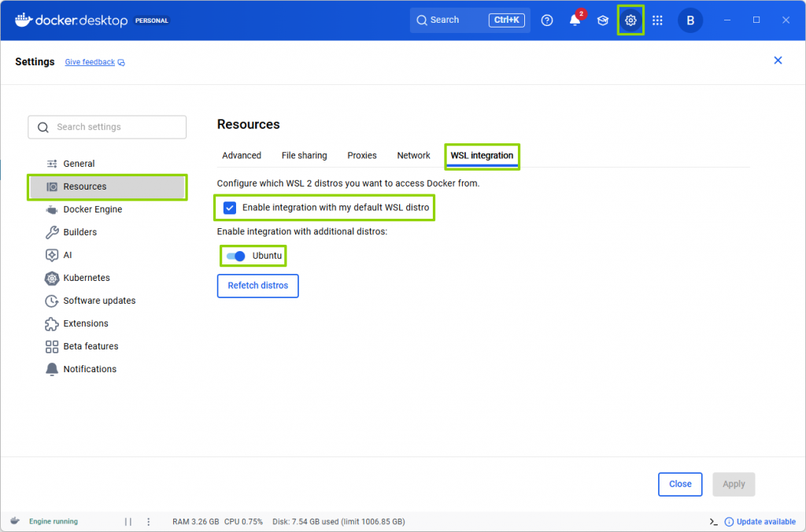Switch to the Advanced tab
This screenshot has height=532, width=806.
coord(242,156)
